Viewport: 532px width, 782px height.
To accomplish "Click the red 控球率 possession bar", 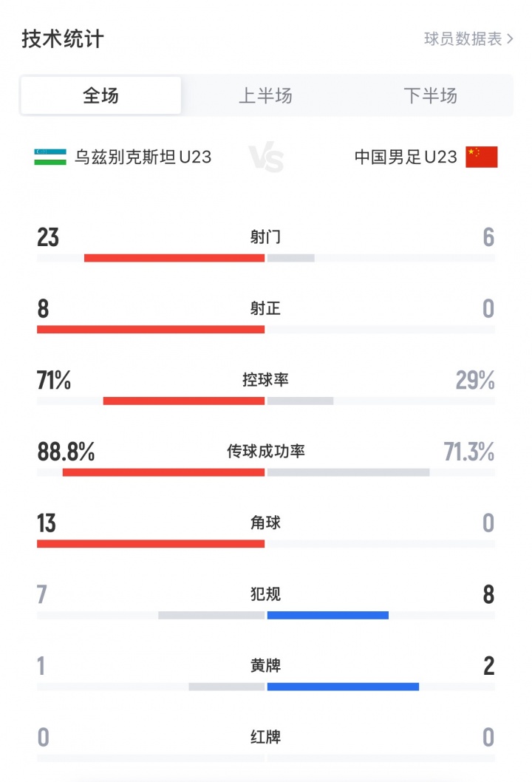I will [184, 401].
